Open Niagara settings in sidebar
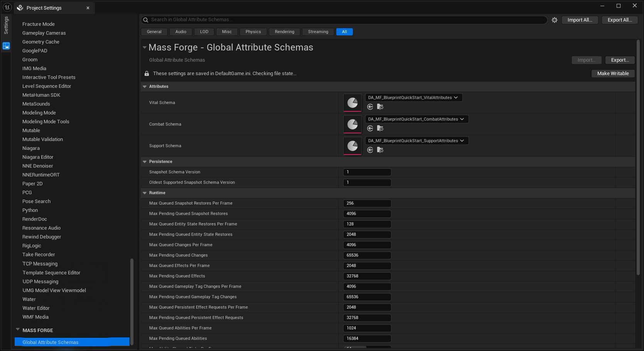644x351 pixels. pos(31,148)
